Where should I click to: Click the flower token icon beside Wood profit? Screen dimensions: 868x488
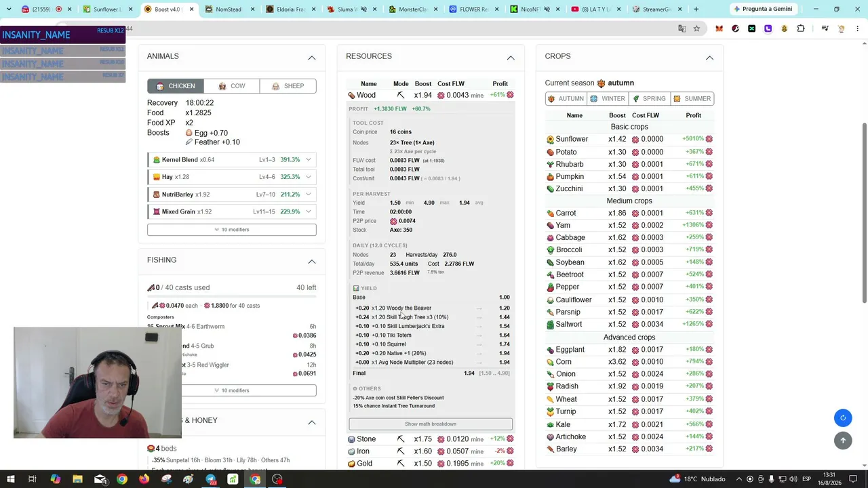[x=510, y=95]
